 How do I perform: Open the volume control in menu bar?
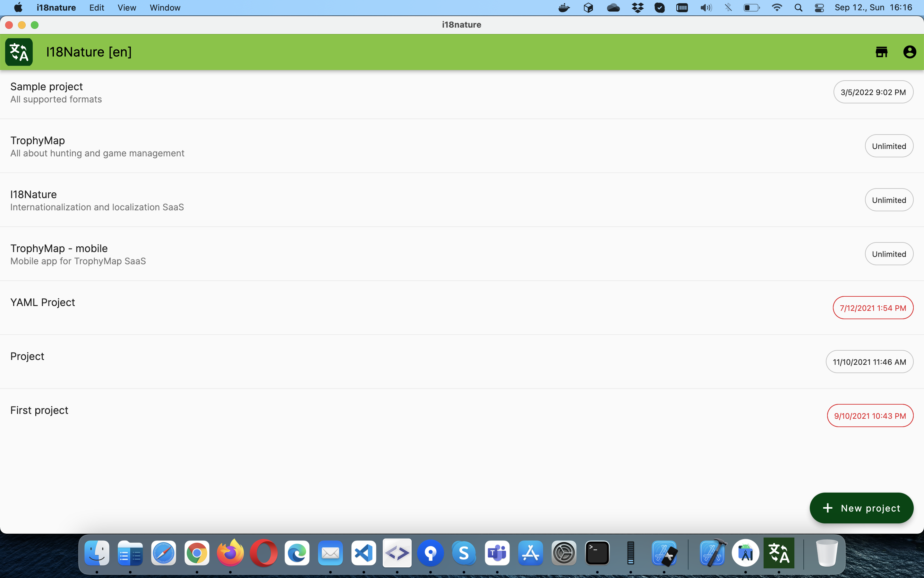[x=706, y=8]
